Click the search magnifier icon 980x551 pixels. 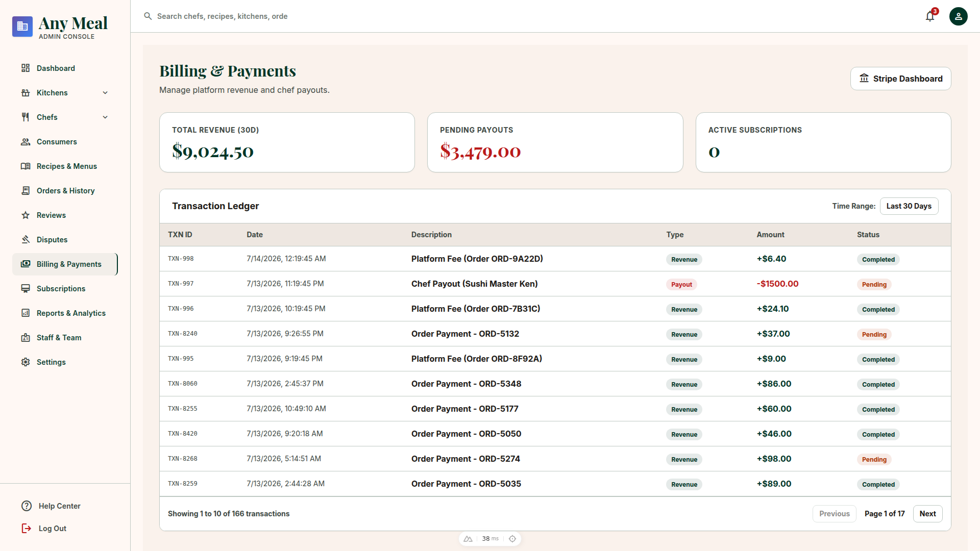(x=148, y=16)
